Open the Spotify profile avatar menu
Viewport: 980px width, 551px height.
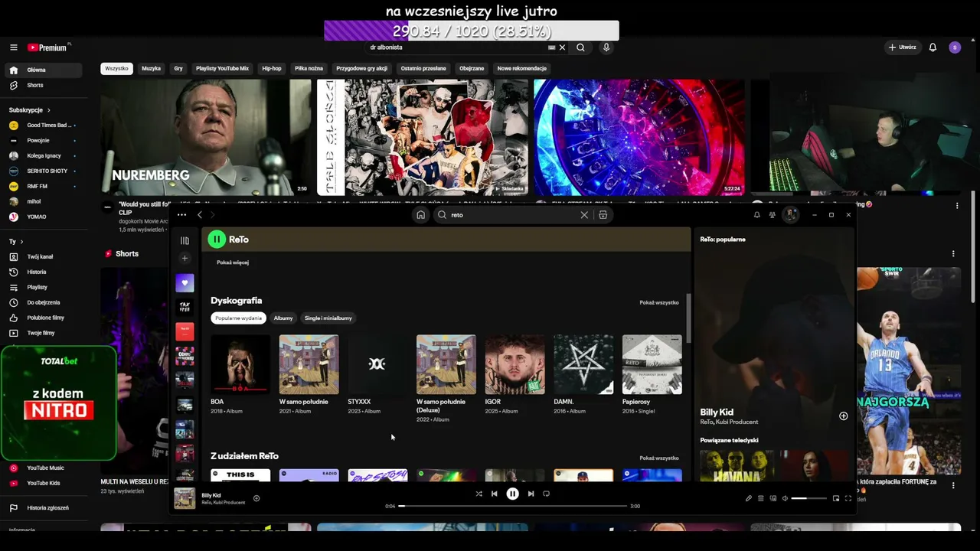point(791,215)
